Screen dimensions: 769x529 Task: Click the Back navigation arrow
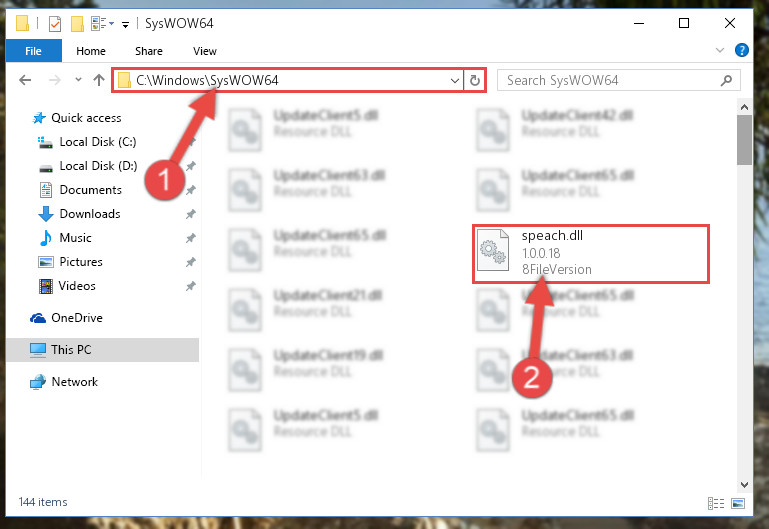click(25, 80)
